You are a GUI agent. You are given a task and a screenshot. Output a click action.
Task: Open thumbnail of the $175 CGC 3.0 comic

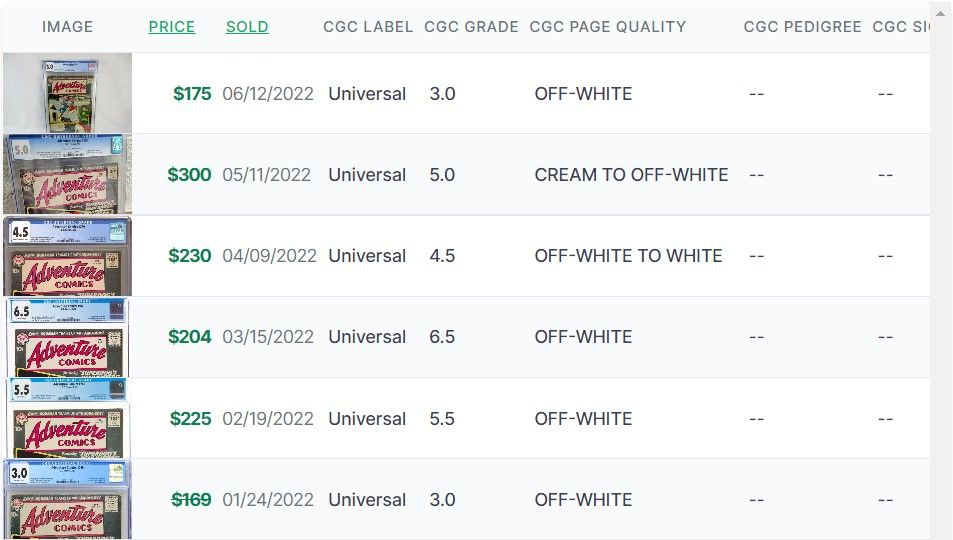pyautogui.click(x=67, y=93)
